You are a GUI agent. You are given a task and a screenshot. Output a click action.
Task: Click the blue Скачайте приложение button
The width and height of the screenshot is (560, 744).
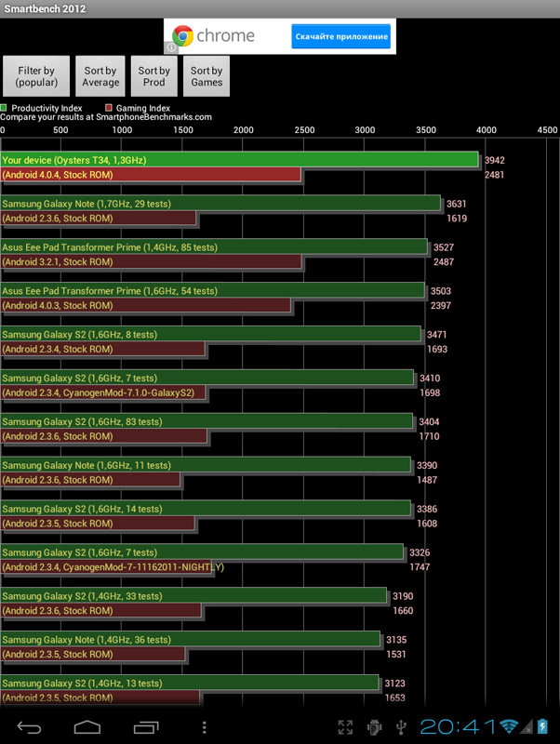pos(341,36)
